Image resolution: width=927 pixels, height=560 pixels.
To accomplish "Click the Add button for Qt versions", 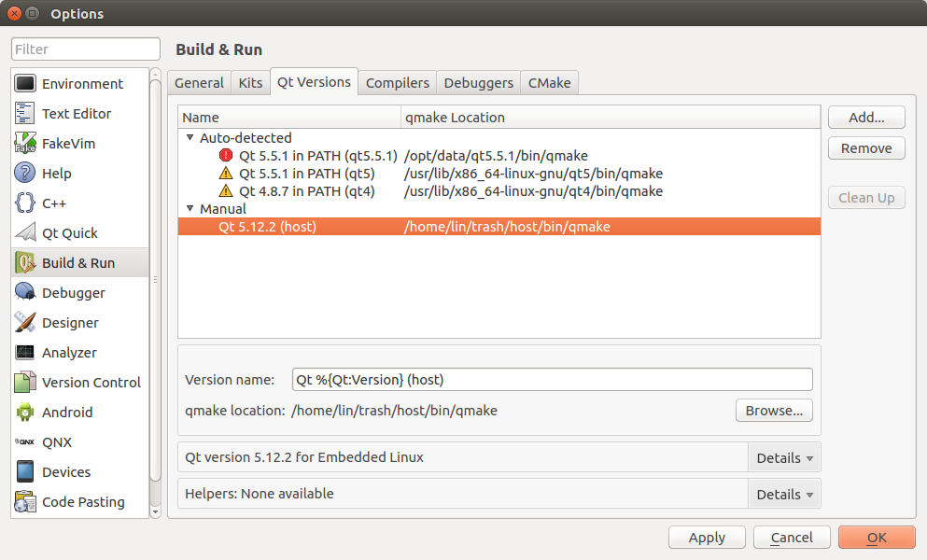I will [x=865, y=117].
